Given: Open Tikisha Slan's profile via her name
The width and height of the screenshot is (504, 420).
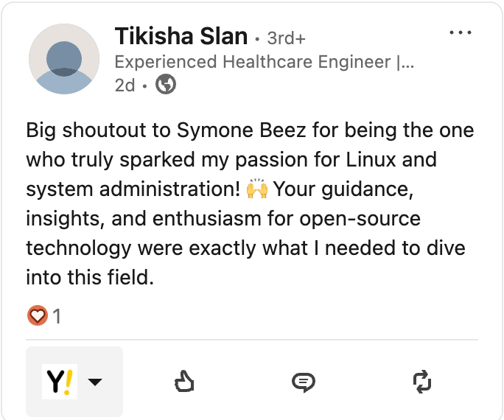Looking at the screenshot, I should (181, 36).
